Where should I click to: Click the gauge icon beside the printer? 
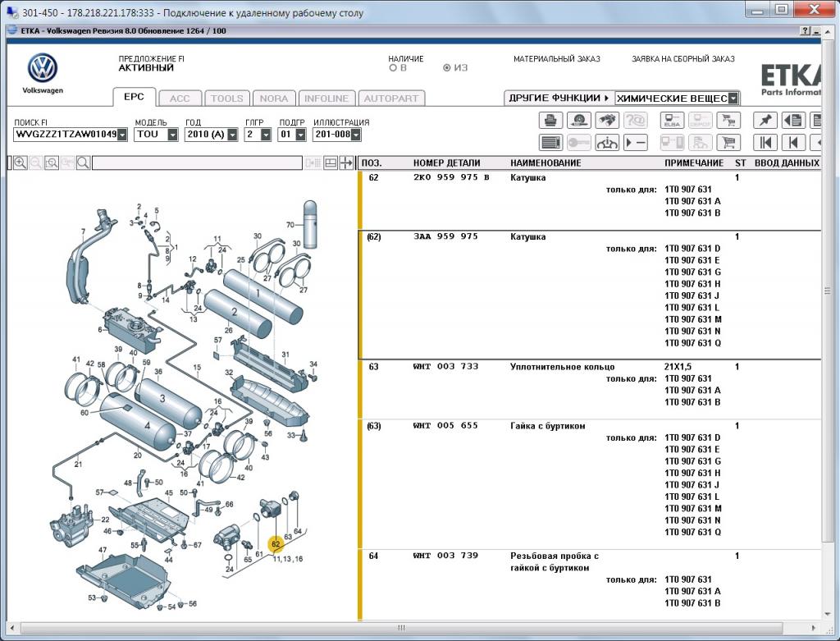578,121
